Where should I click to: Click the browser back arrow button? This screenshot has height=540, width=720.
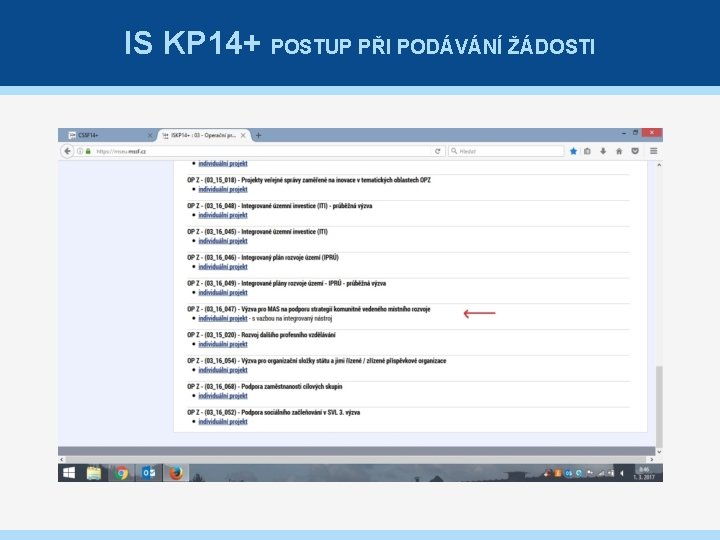click(x=68, y=151)
